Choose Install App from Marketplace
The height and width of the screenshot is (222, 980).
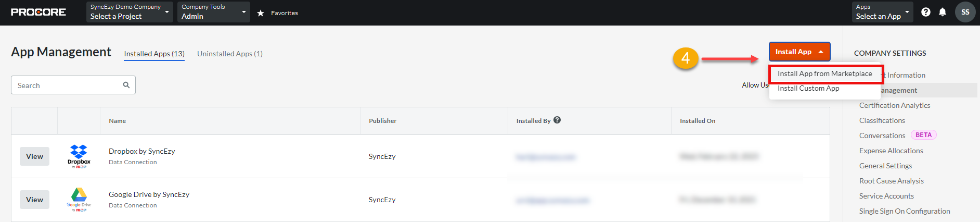pos(825,73)
